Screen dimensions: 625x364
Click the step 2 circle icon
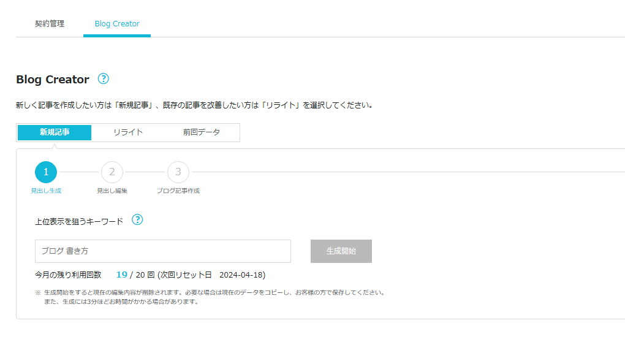point(112,172)
